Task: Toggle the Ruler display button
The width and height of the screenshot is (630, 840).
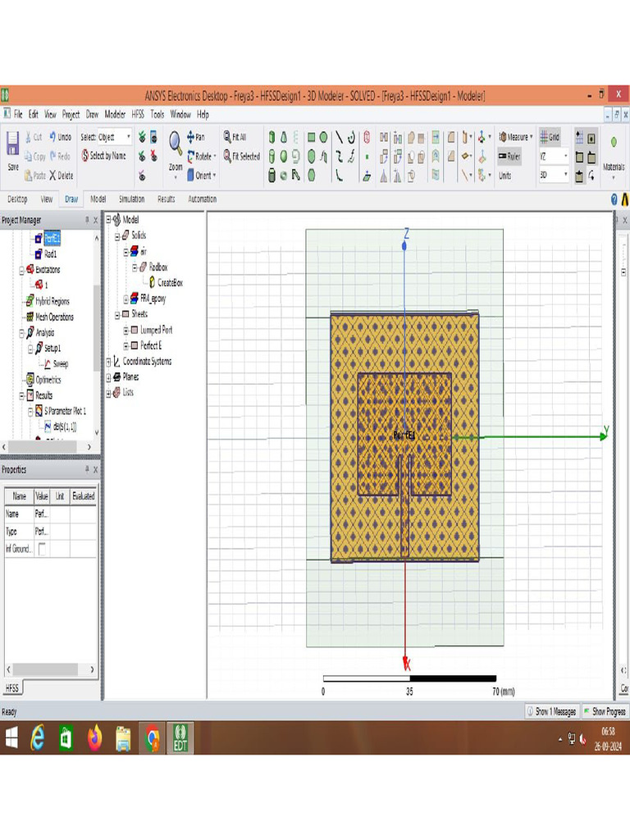Action: 509,156
